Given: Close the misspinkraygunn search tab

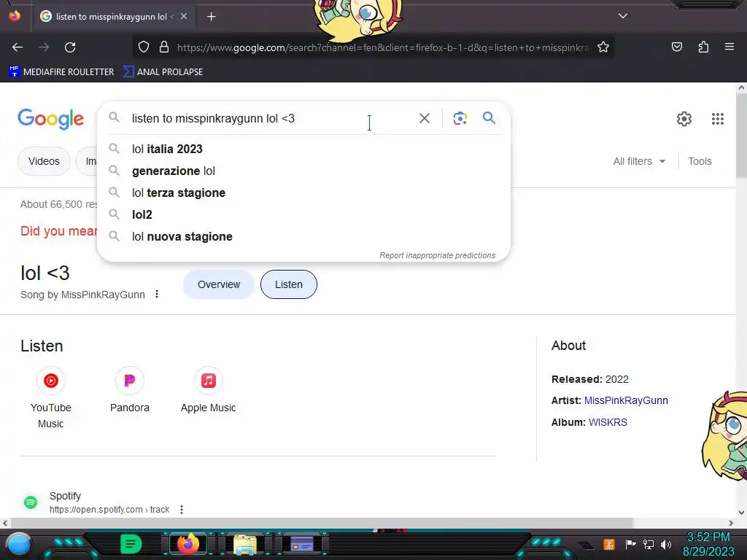Looking at the screenshot, I should [x=184, y=16].
